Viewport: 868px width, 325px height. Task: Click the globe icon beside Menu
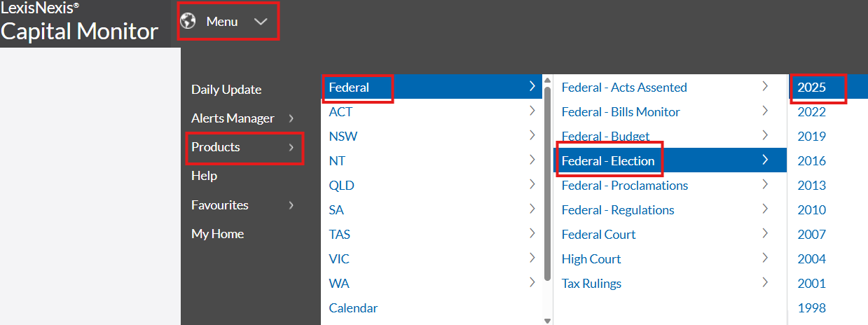pyautogui.click(x=188, y=21)
